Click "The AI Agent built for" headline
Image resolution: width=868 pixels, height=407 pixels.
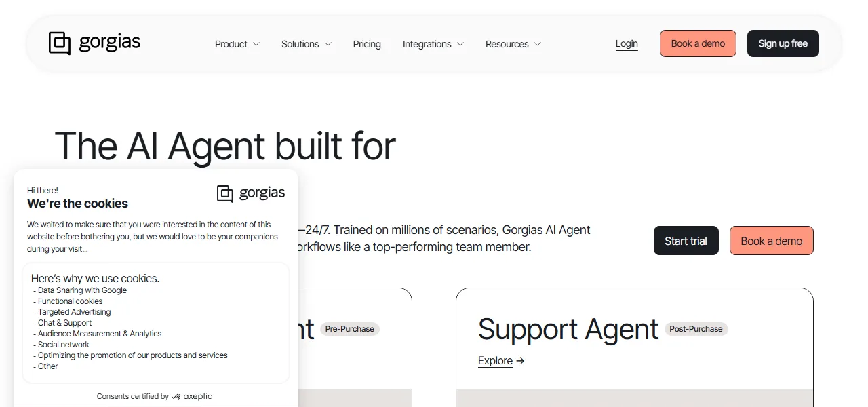tap(225, 146)
